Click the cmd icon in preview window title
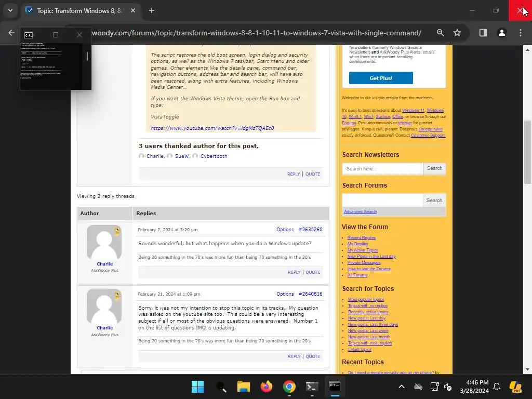This screenshot has width=532, height=399. pos(29,35)
